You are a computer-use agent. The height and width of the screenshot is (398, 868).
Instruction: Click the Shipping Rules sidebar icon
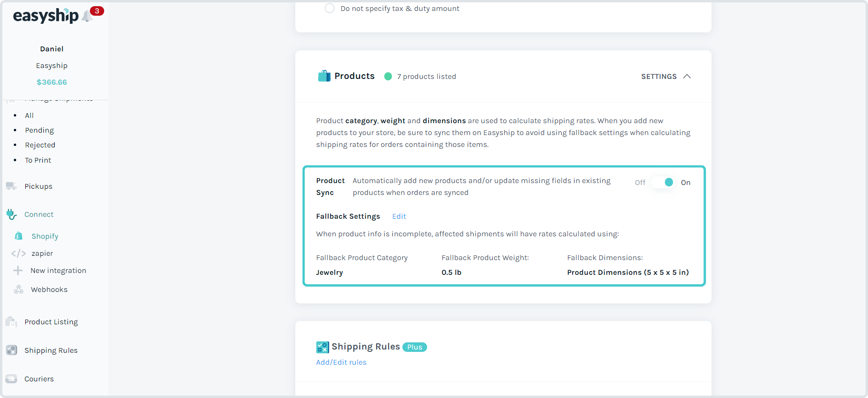coord(11,350)
